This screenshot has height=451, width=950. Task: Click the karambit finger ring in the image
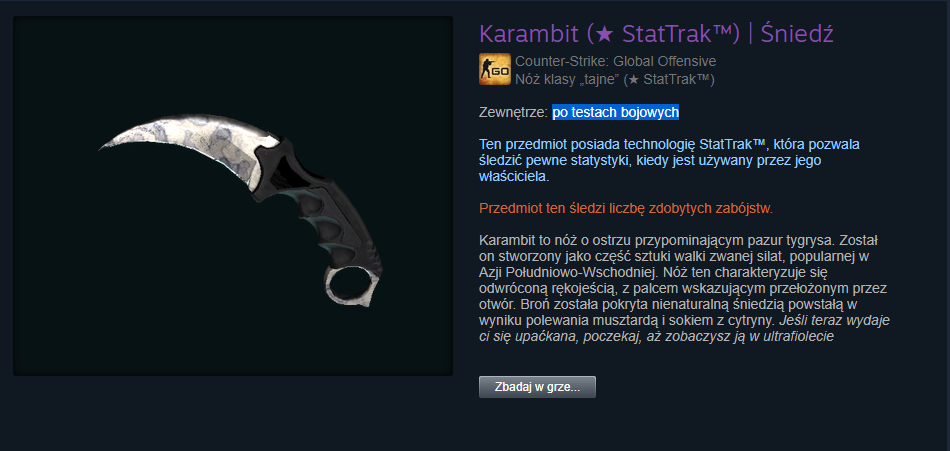tap(350, 282)
